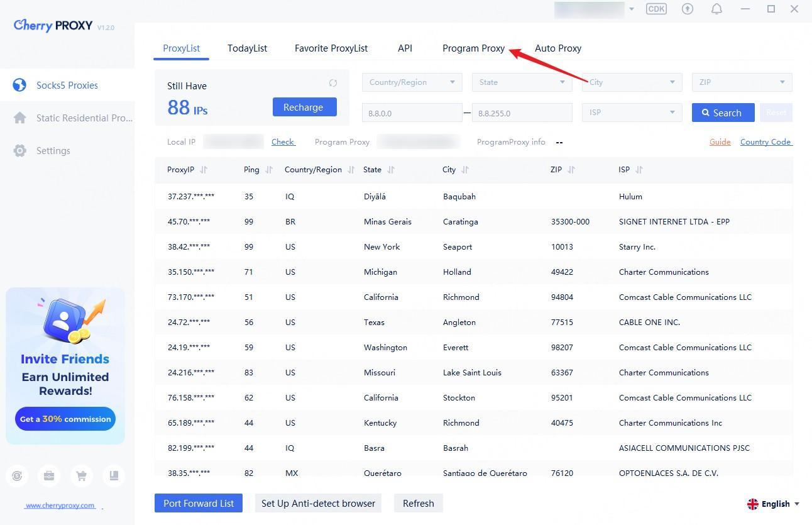Open the English language selector
The image size is (812, 525).
tap(773, 504)
